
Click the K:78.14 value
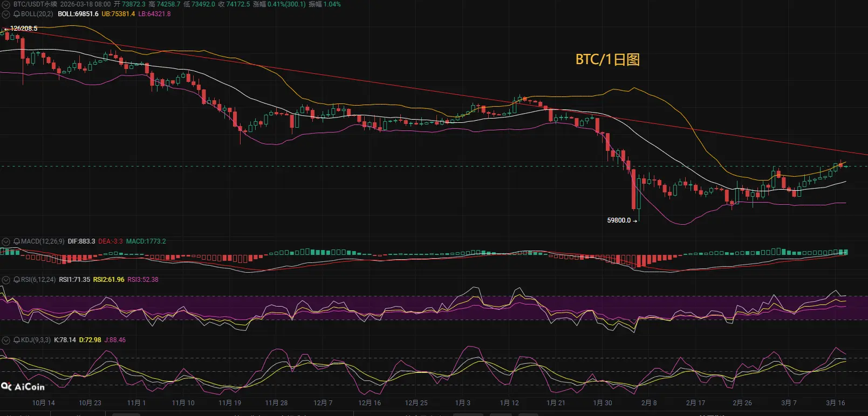65,340
